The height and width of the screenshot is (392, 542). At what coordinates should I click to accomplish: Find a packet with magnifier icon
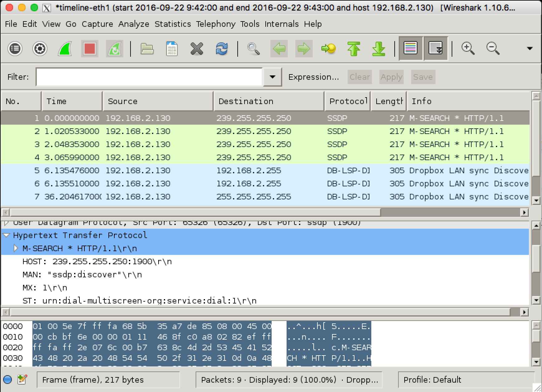(x=254, y=49)
